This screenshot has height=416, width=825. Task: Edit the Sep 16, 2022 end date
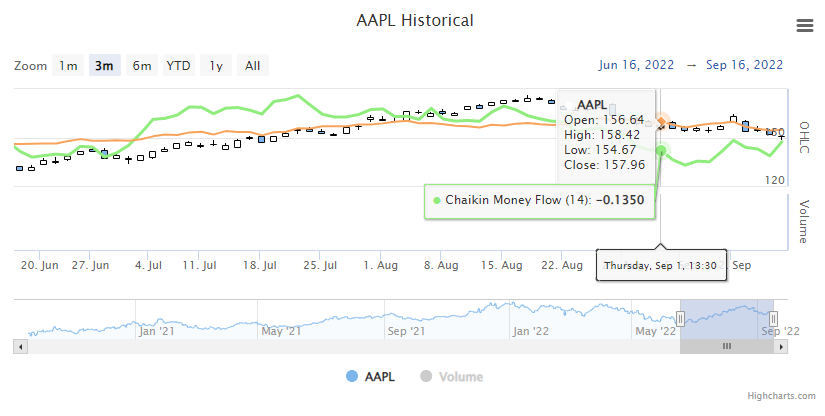[x=744, y=66]
